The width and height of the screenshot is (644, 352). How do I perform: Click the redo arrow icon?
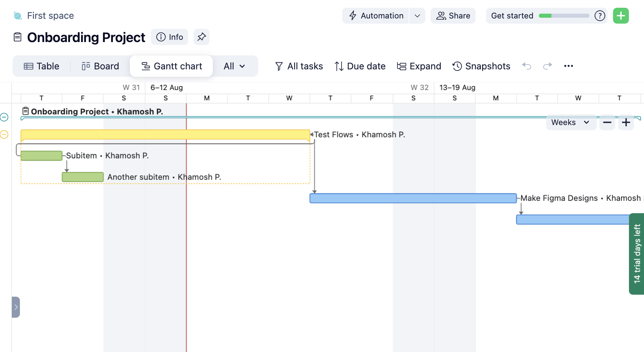(547, 66)
